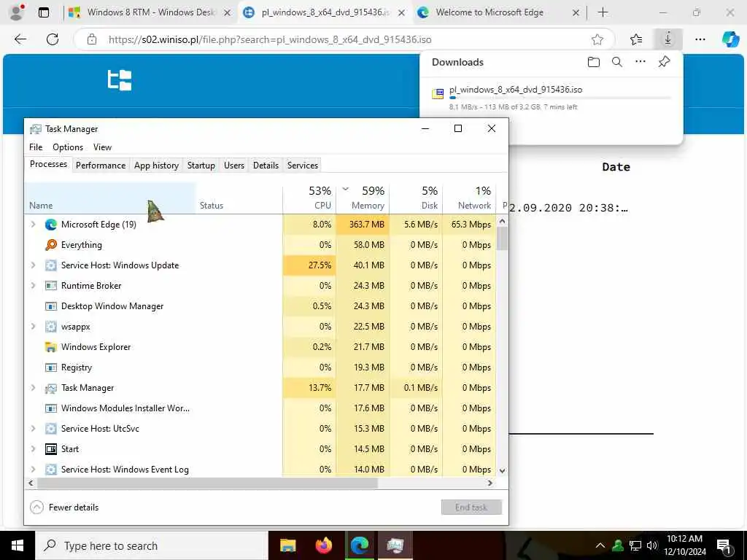This screenshot has width=747, height=560.
Task: Click the horizontal scrollbar in Task Manager
Action: tap(207, 483)
